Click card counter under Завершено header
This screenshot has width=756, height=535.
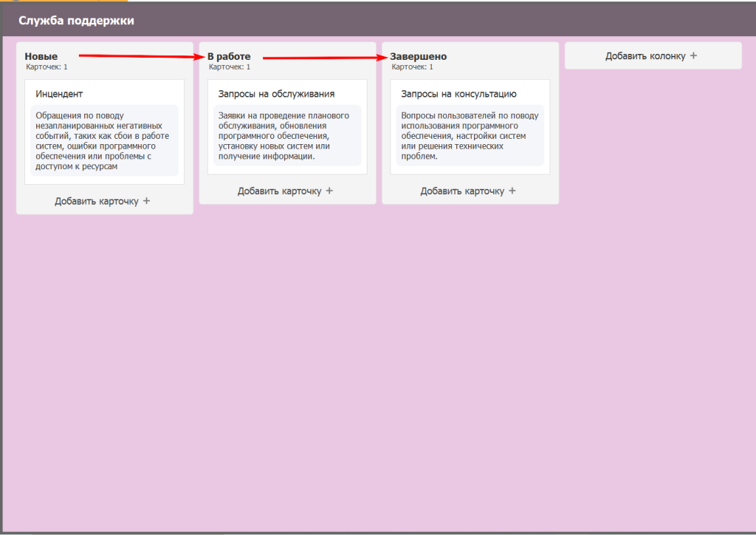pyautogui.click(x=412, y=67)
